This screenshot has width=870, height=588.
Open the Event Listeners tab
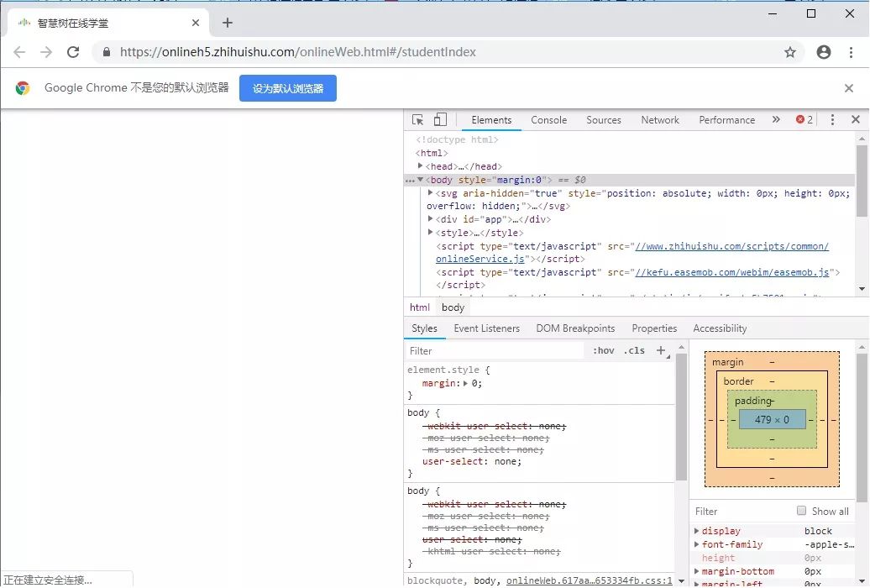point(486,328)
